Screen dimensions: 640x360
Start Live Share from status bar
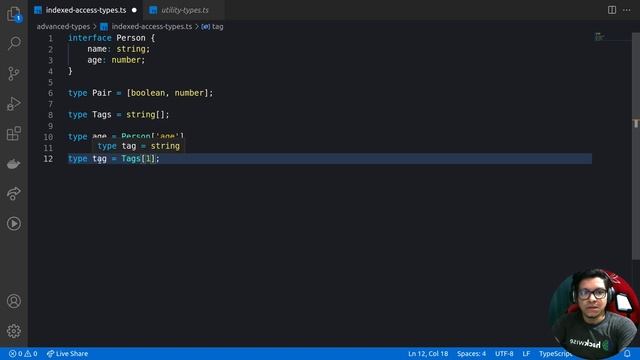67,353
